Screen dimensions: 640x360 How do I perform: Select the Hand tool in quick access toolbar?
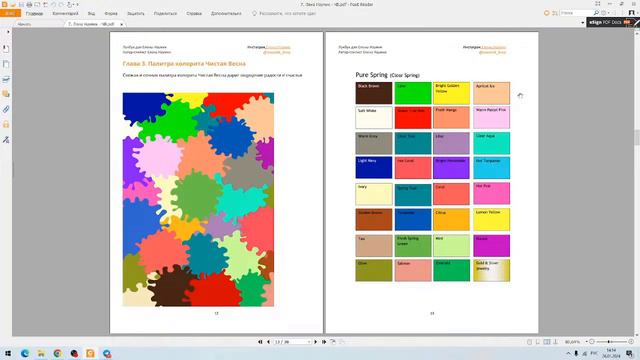tap(69, 4)
